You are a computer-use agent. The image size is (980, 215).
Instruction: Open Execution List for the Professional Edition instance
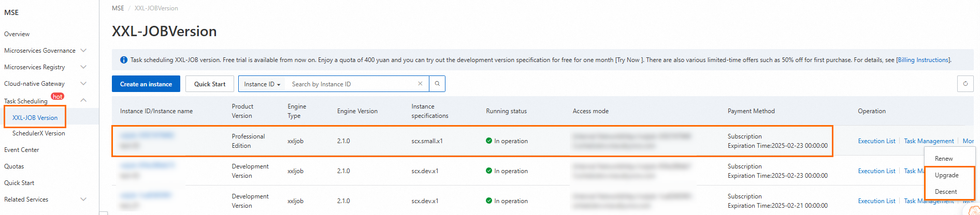coord(876,141)
